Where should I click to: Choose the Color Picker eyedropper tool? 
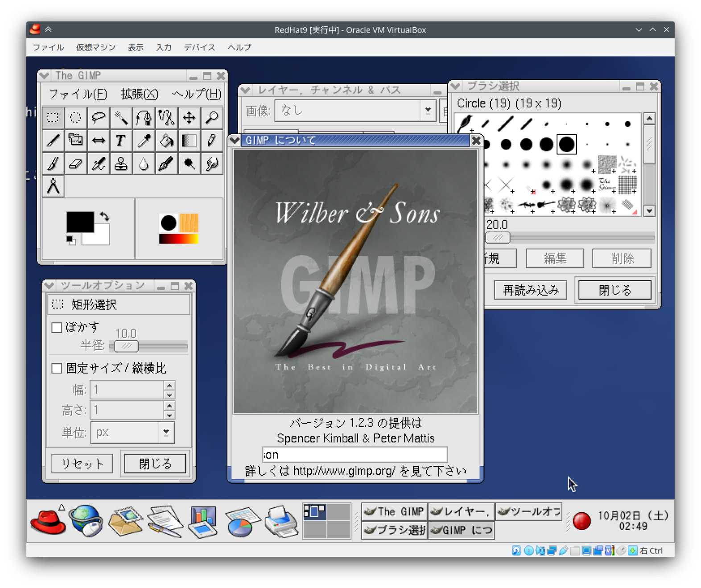(x=144, y=141)
